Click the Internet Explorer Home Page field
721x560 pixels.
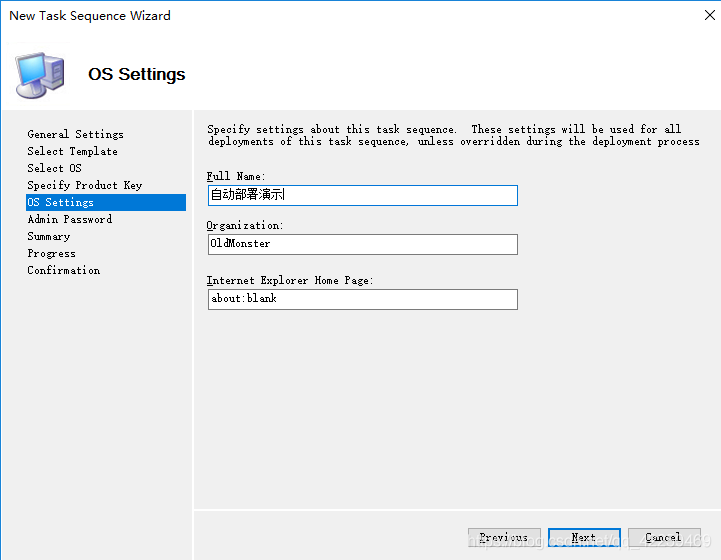(x=362, y=299)
